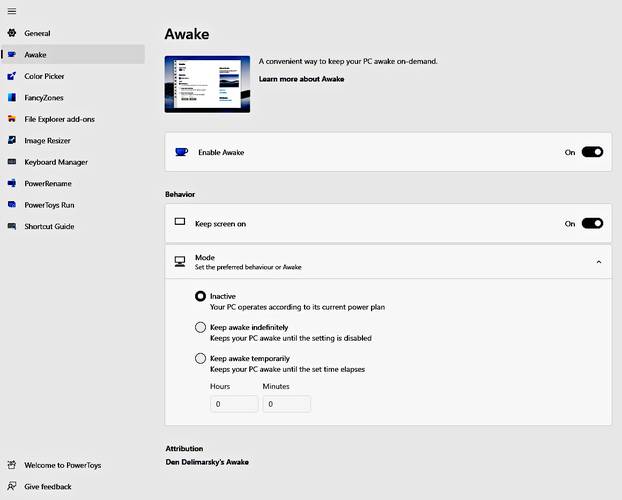Click the General gear icon
The width and height of the screenshot is (622, 500).
[12, 33]
